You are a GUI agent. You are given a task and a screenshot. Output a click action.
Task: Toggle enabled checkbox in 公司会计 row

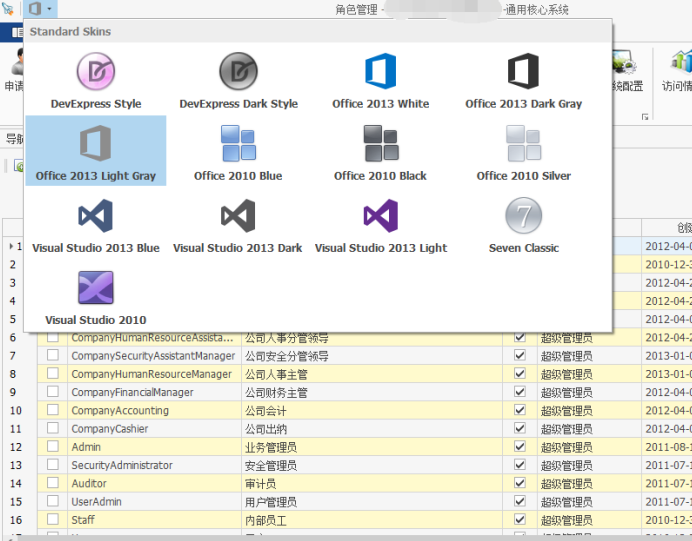point(520,410)
